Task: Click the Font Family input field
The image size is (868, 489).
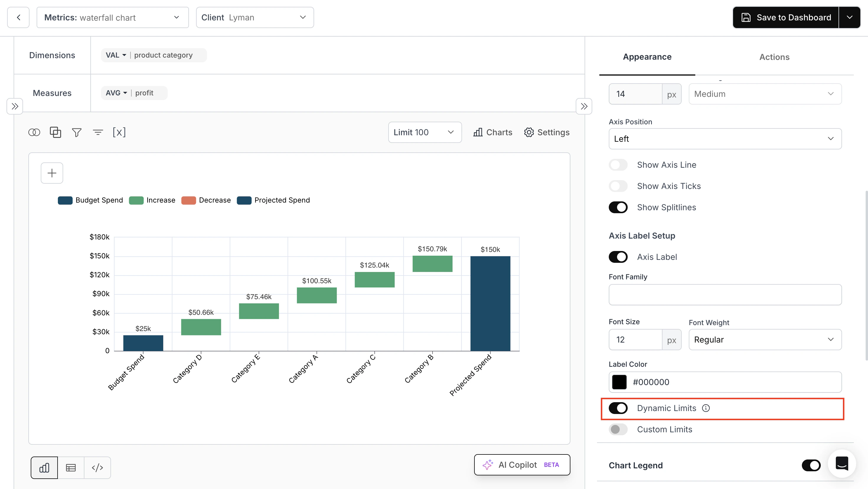Action: point(725,294)
